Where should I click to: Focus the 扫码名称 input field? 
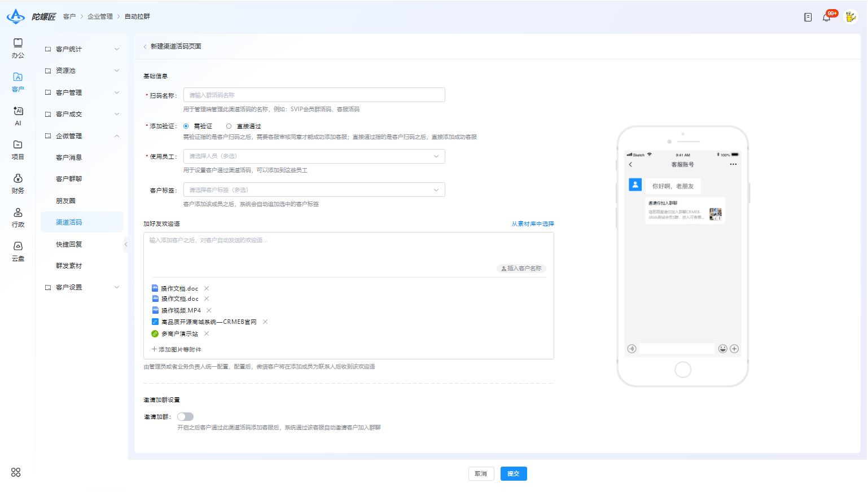point(314,95)
